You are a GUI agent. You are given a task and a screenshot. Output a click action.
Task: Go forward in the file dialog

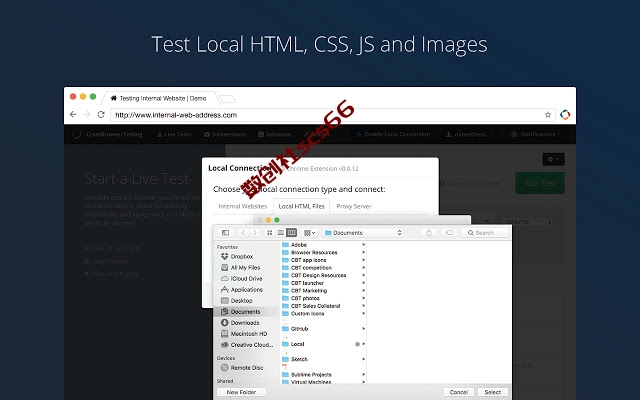pos(255,233)
